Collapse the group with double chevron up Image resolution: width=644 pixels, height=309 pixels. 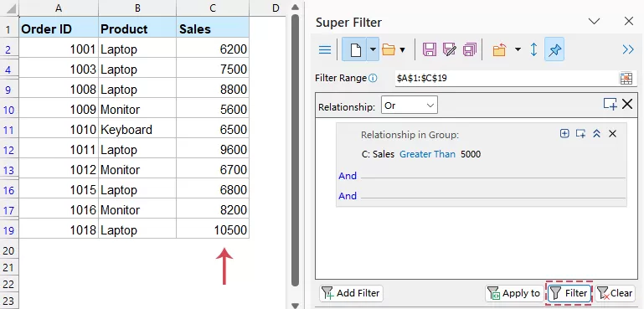597,133
